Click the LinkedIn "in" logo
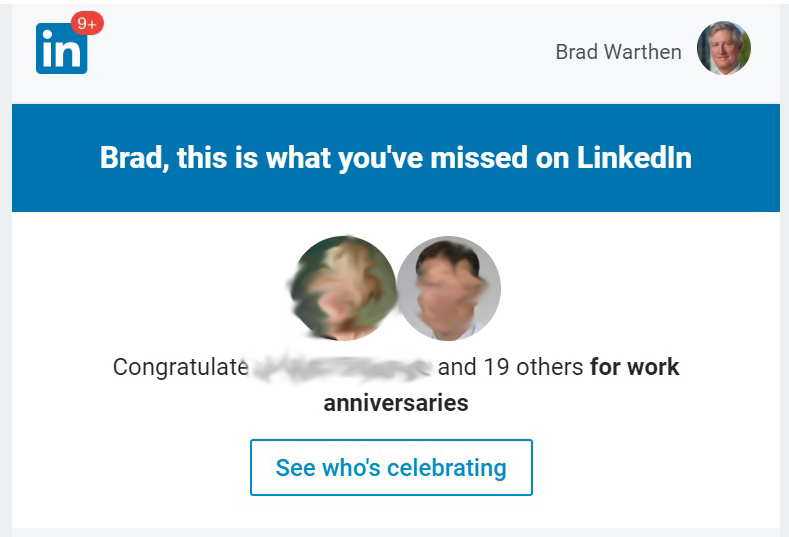Viewport: 789px width, 537px height. pos(61,48)
